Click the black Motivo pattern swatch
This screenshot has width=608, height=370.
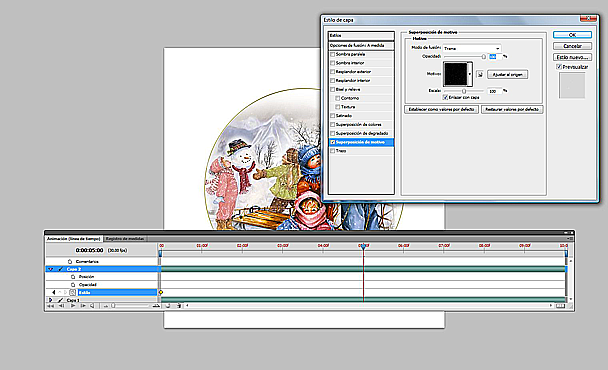tap(456, 74)
